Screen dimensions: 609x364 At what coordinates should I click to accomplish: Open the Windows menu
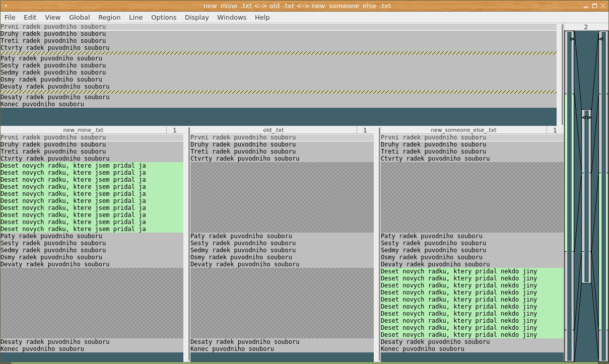[x=232, y=17]
